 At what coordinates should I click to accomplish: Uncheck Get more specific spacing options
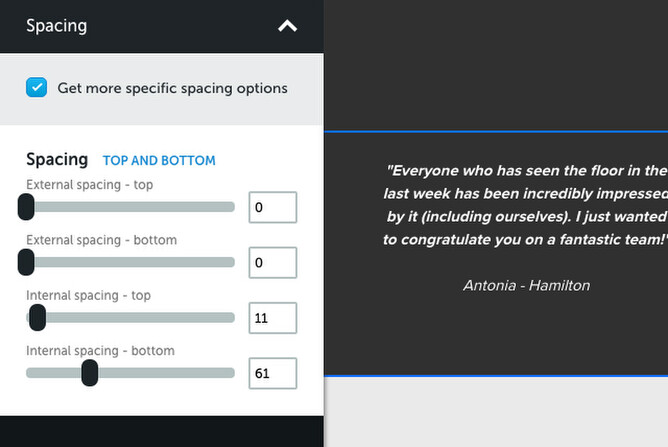[37, 88]
